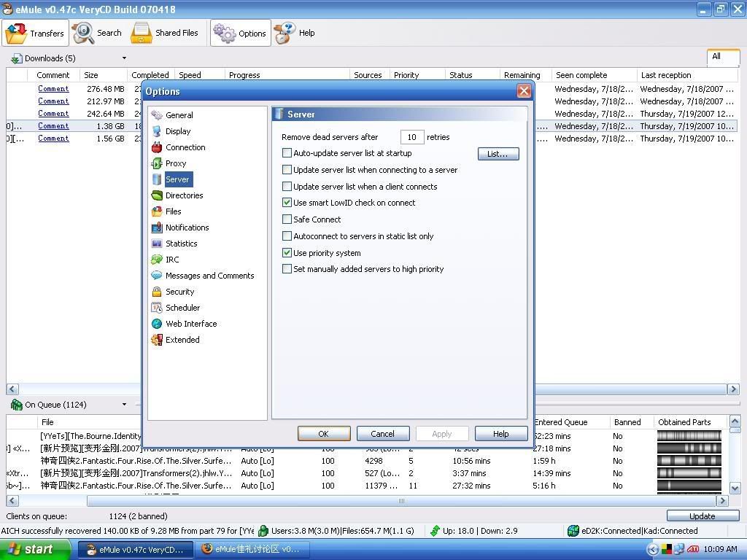The height and width of the screenshot is (560, 747).
Task: Select the Directories folder icon
Action: tap(157, 195)
